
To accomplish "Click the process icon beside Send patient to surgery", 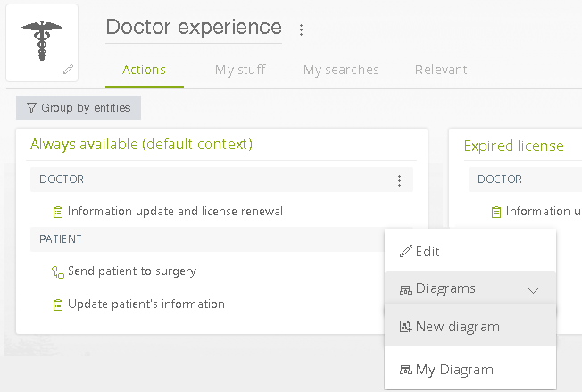I will pos(58,272).
